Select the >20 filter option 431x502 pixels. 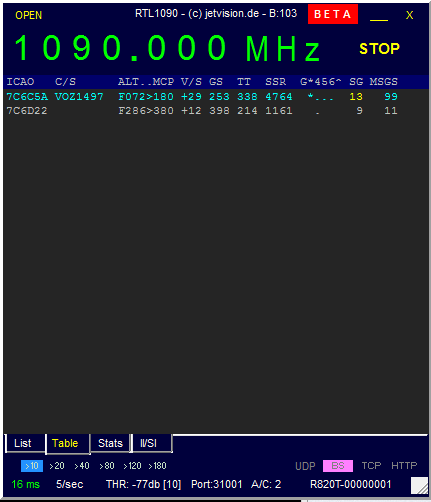[57, 466]
